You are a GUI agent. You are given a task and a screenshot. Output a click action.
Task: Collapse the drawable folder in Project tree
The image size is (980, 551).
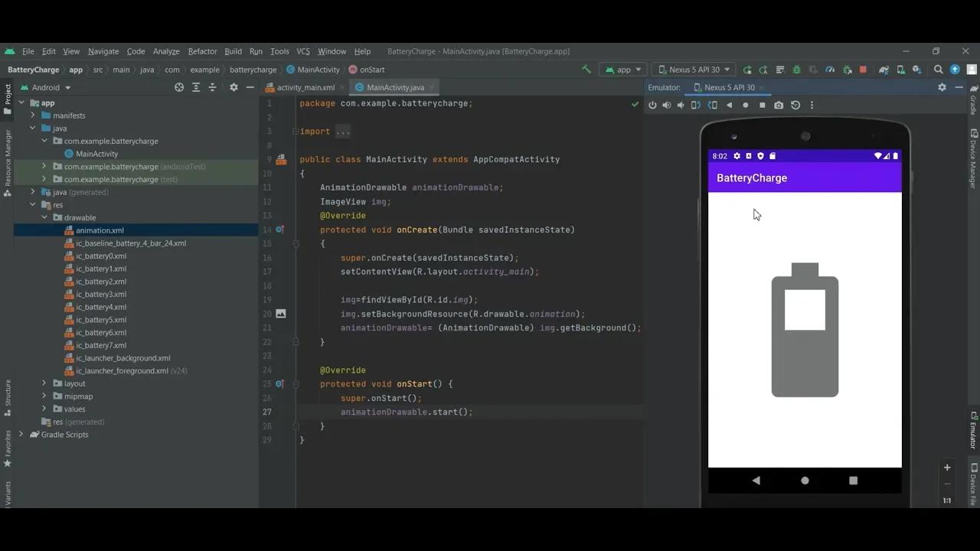45,217
